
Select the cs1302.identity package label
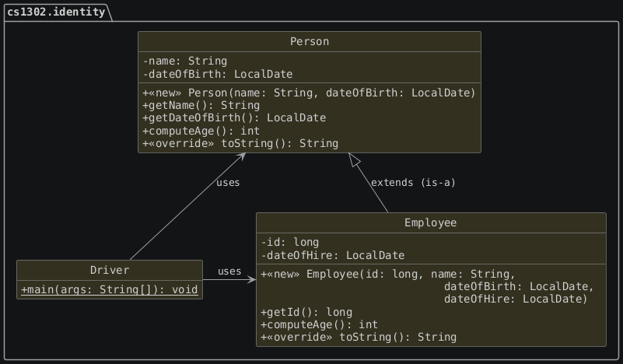56,12
